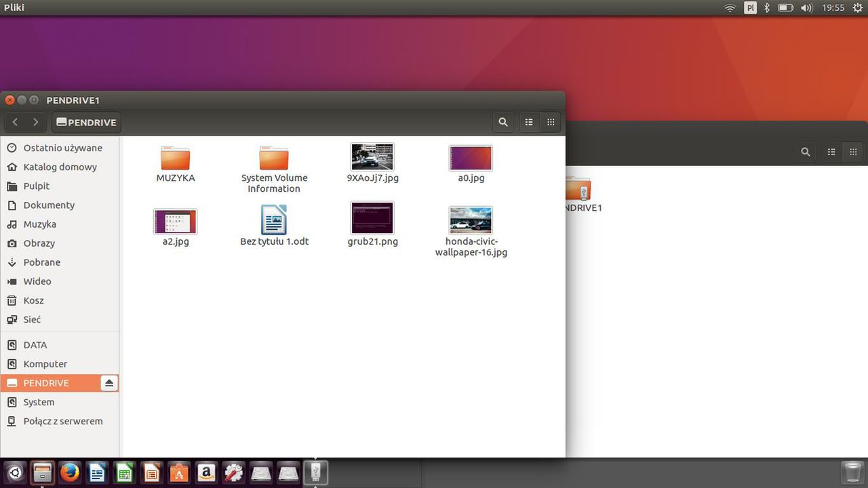Image resolution: width=868 pixels, height=488 pixels.
Task: Click the Files manager launcher icon
Action: point(43,472)
